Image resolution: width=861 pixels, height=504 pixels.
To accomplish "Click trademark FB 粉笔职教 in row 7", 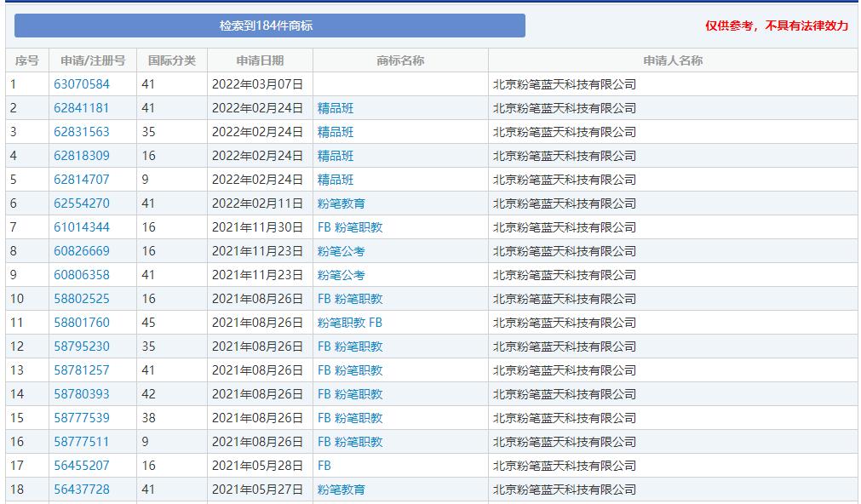I will click(x=350, y=227).
